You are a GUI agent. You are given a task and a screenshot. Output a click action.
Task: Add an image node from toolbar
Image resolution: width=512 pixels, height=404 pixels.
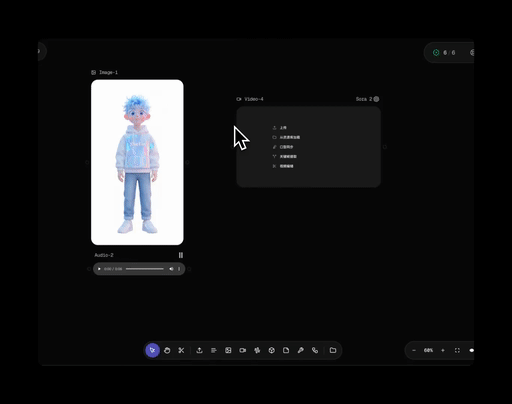[228, 350]
